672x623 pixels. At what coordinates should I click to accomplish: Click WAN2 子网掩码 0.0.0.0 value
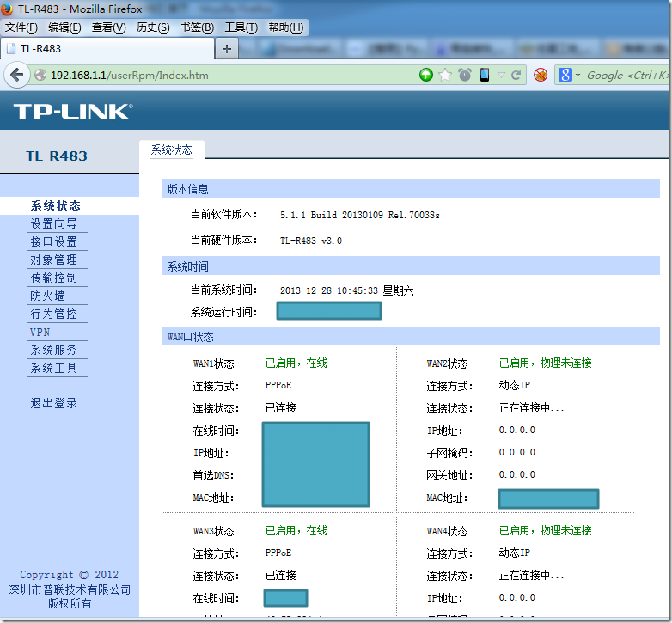[x=516, y=453]
